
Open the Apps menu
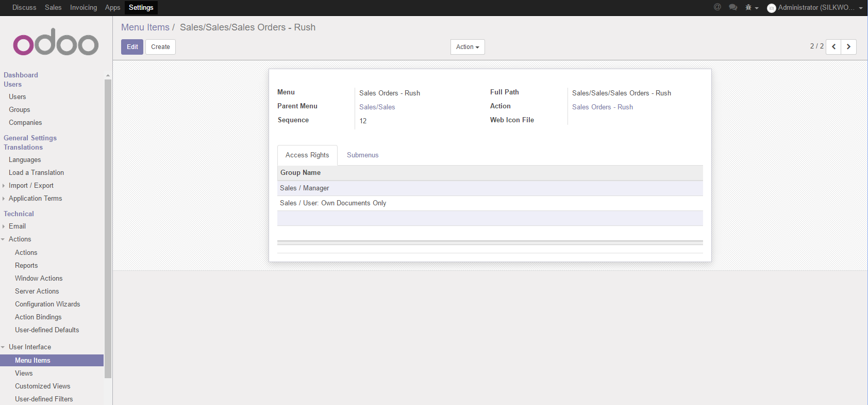tap(112, 8)
